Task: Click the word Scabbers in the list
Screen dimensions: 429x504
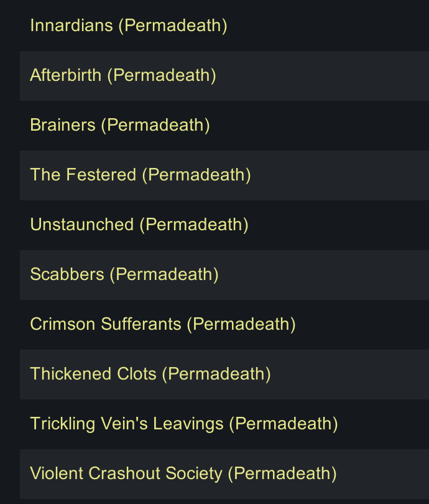Action: 67,275
